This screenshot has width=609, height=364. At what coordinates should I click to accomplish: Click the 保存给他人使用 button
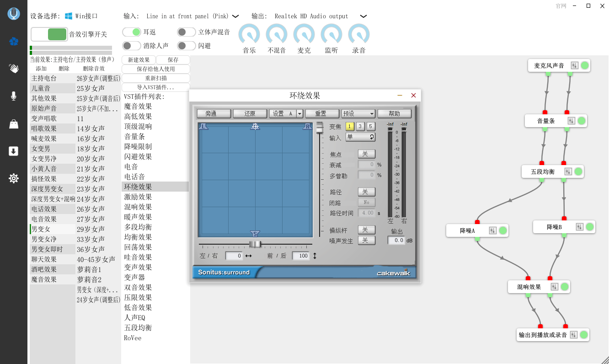coord(156,69)
